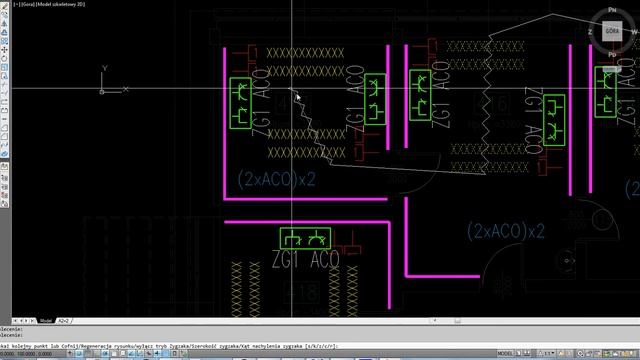Toggle Infer Constraints in status bar
The image size is (640, 360).
(70, 353)
